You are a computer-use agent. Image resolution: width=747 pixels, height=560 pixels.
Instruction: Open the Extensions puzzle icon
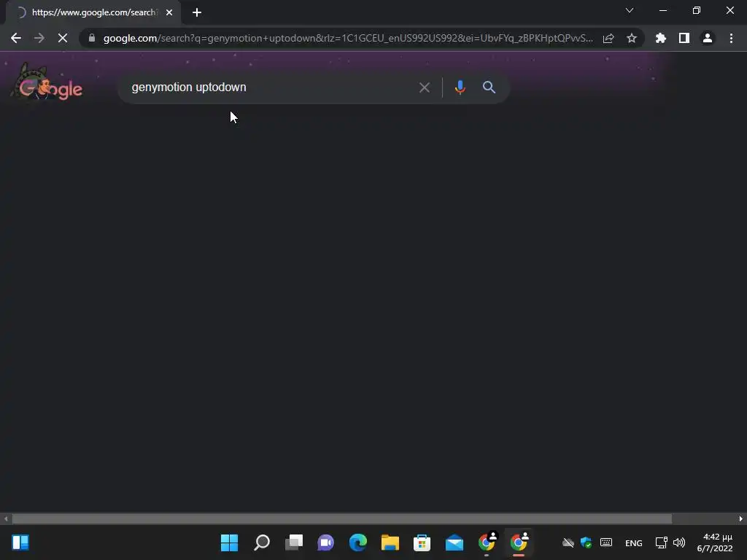pyautogui.click(x=661, y=38)
